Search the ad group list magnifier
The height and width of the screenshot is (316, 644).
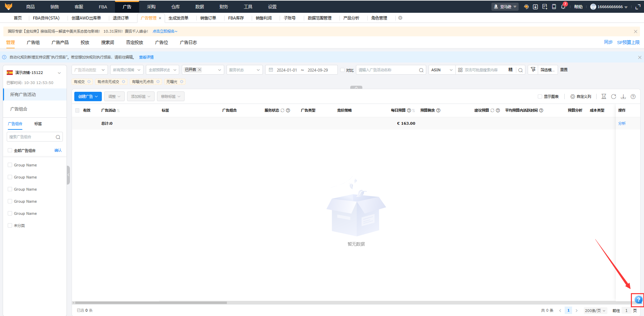[x=58, y=137]
